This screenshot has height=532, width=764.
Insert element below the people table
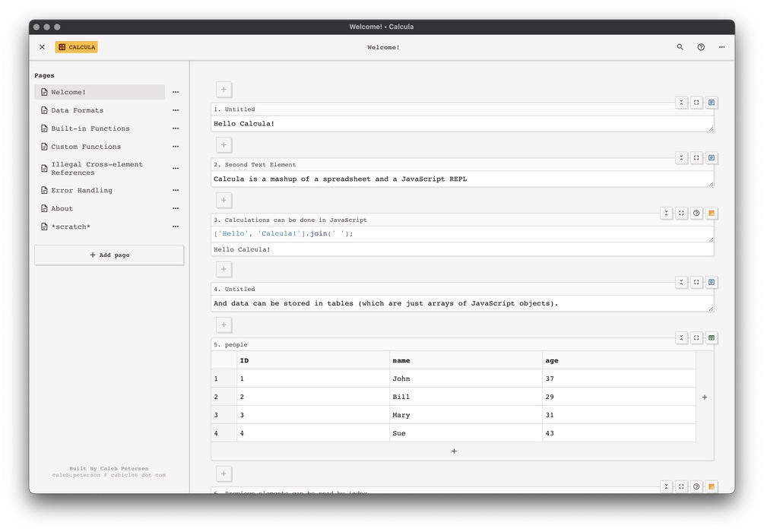[x=223, y=473]
